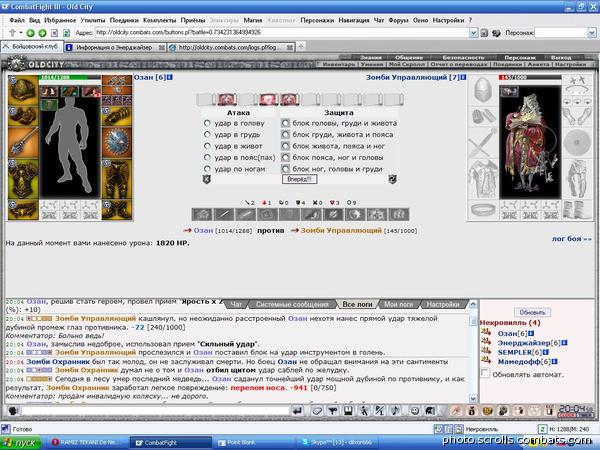Viewport: 600px width, 450px height.
Task: Click the shield icon left of Вперед!!!
Action: (207, 179)
